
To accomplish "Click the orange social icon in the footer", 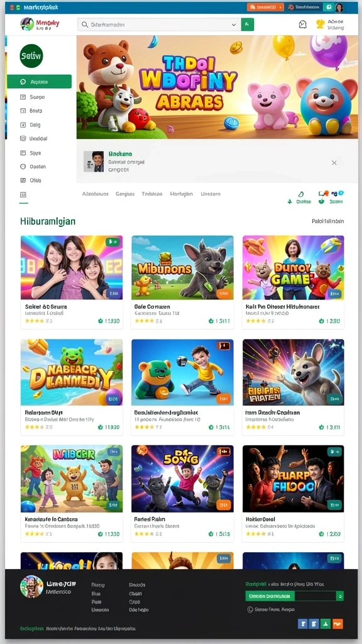I will [x=337, y=623].
